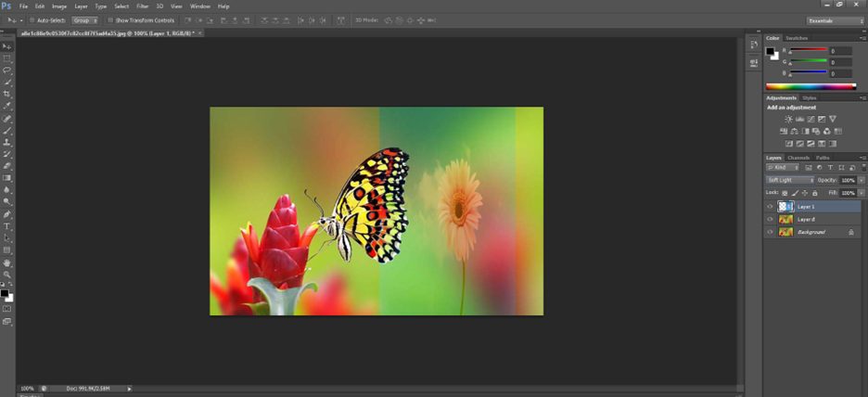The image size is (868, 397).
Task: Add a Vibrance adjustment
Action: (x=833, y=119)
